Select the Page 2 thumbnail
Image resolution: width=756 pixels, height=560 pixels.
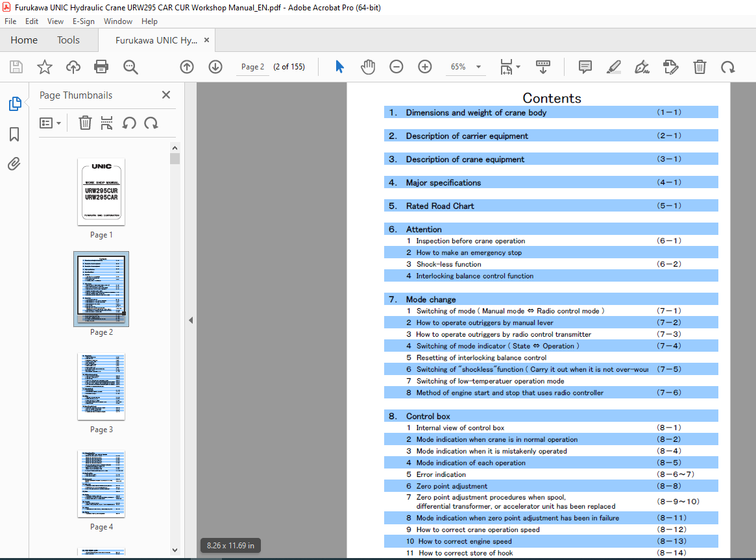(101, 289)
